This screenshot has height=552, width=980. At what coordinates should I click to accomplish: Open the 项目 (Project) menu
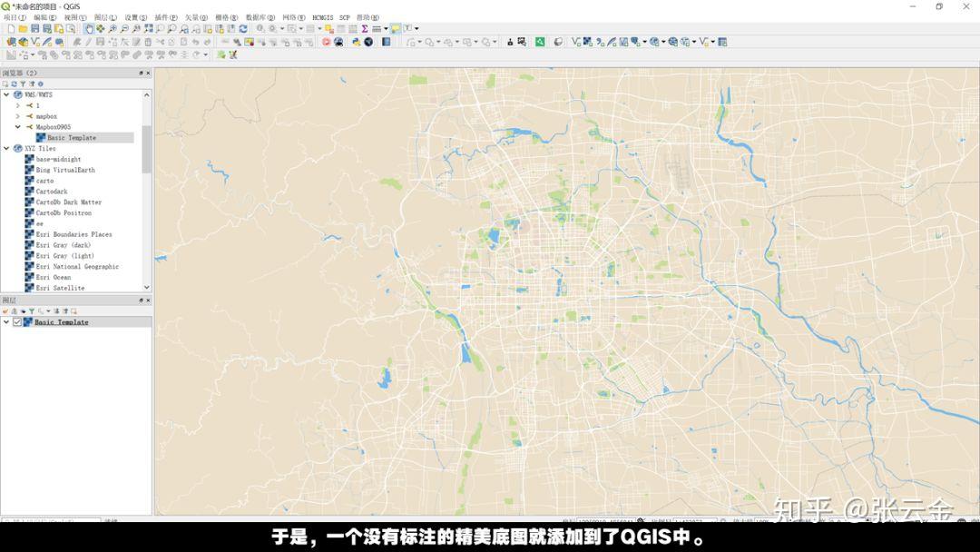[x=15, y=17]
